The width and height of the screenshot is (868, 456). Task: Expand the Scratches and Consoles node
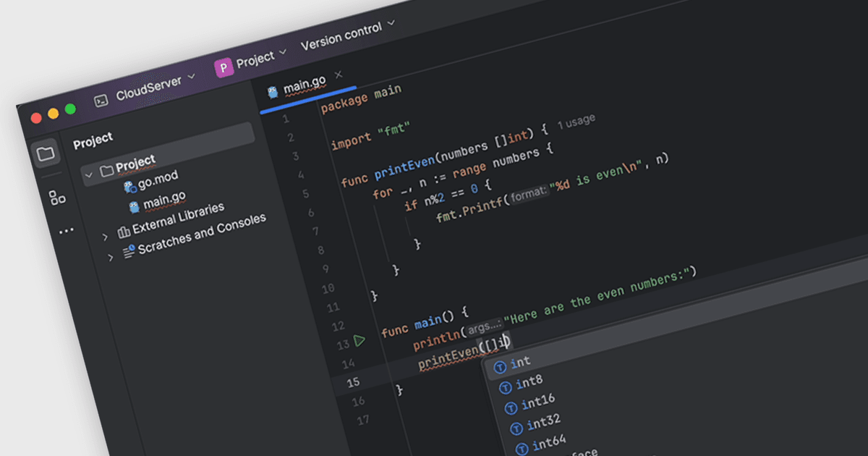(111, 256)
